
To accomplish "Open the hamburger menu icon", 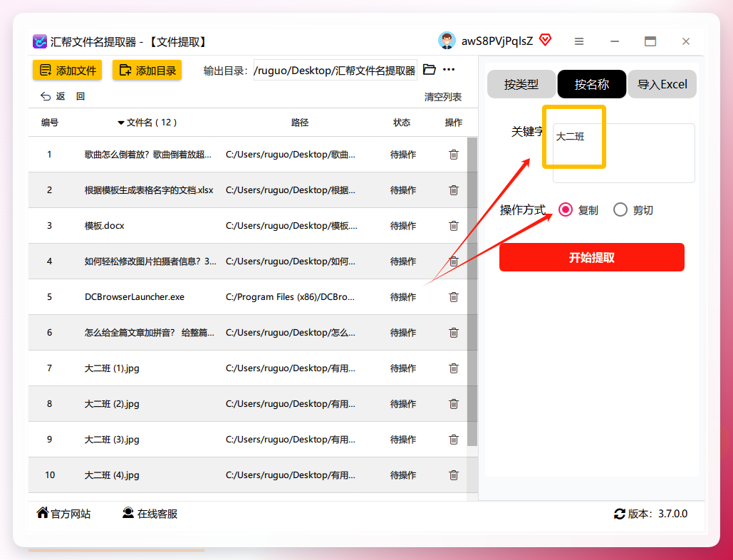I will click(x=579, y=41).
